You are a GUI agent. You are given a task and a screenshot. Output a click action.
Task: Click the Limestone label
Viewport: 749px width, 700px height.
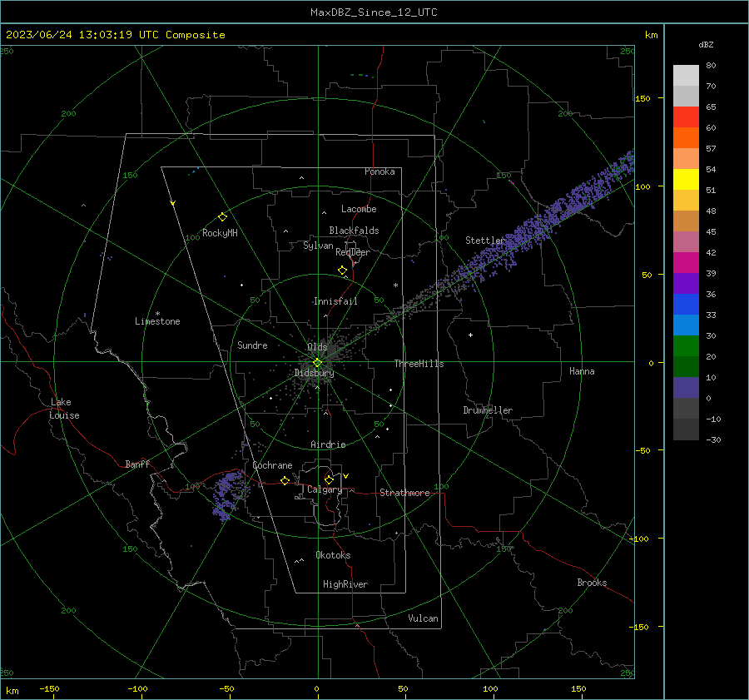tap(157, 321)
